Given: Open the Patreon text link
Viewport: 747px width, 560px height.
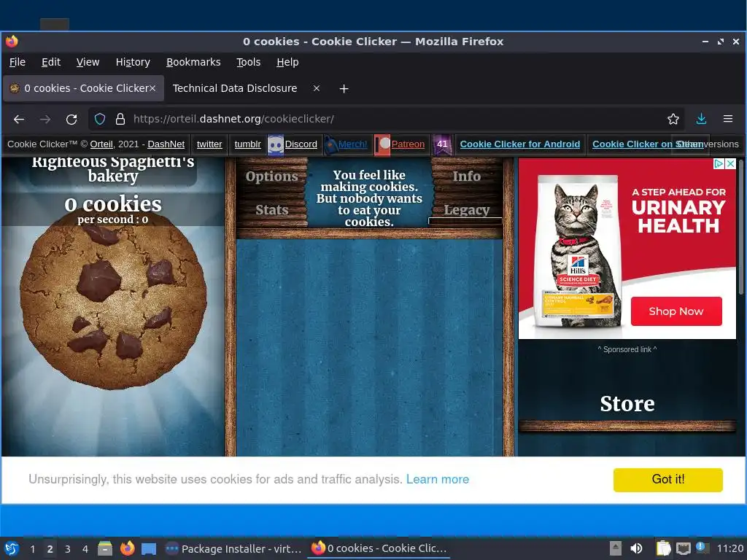Looking at the screenshot, I should click(x=408, y=144).
